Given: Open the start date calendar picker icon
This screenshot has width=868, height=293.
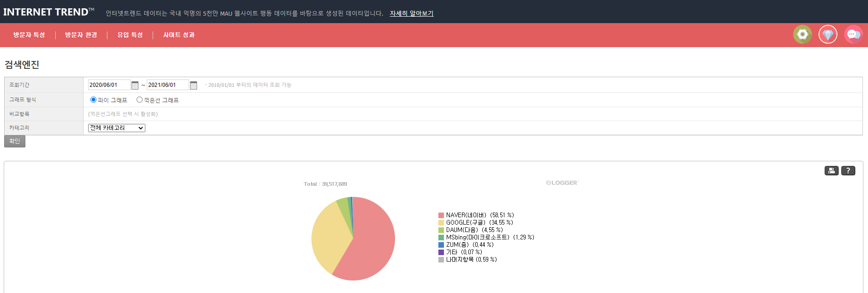Looking at the screenshot, I should coord(135,85).
